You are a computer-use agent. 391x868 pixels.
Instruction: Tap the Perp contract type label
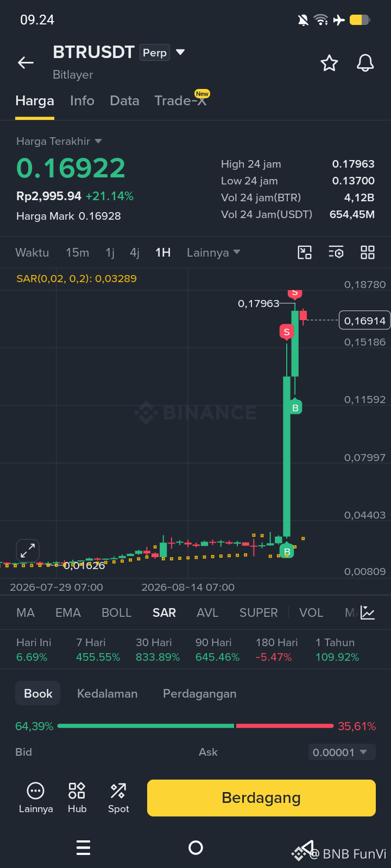tap(155, 53)
